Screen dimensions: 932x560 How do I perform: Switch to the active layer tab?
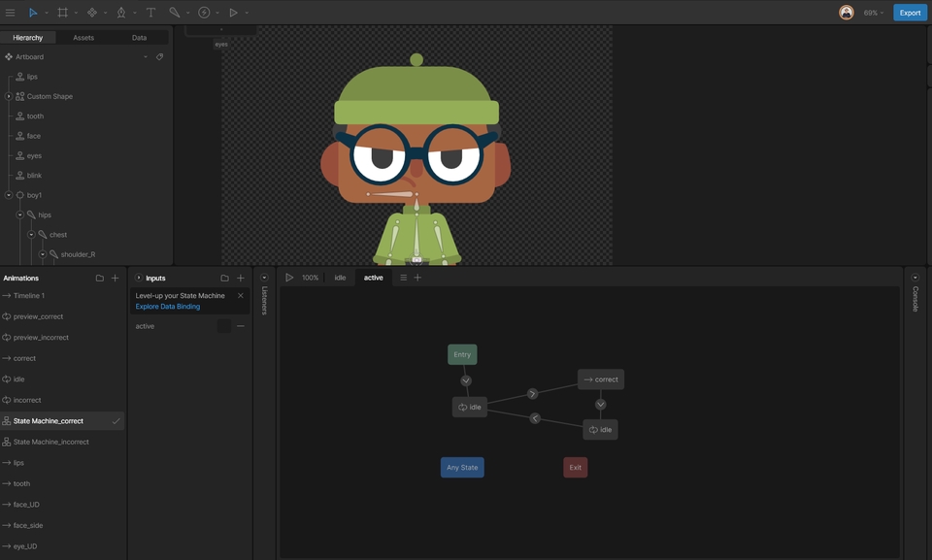click(x=373, y=278)
